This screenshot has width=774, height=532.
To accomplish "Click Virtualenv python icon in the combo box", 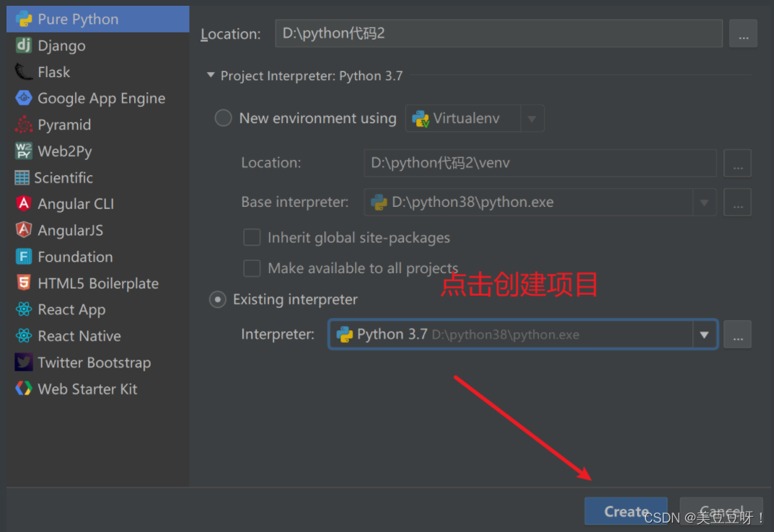I will 421,118.
